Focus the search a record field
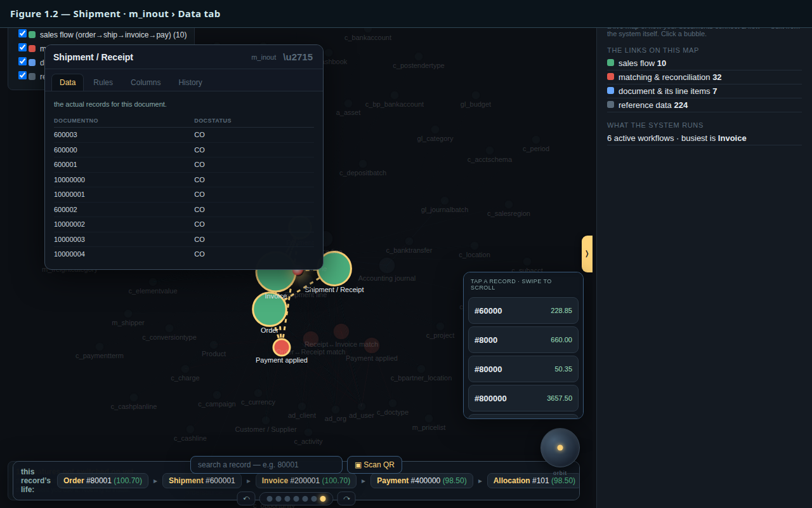This screenshot has height=508, width=812. click(266, 465)
